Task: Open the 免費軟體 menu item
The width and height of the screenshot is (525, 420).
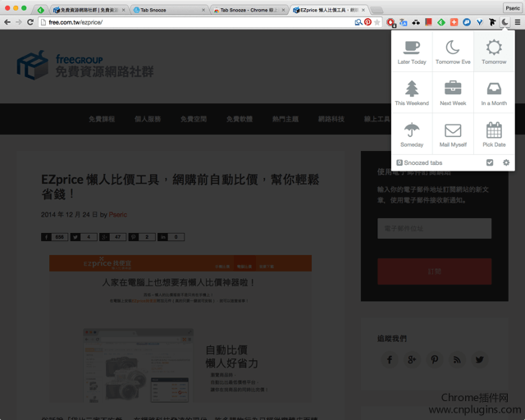Action: click(240, 119)
